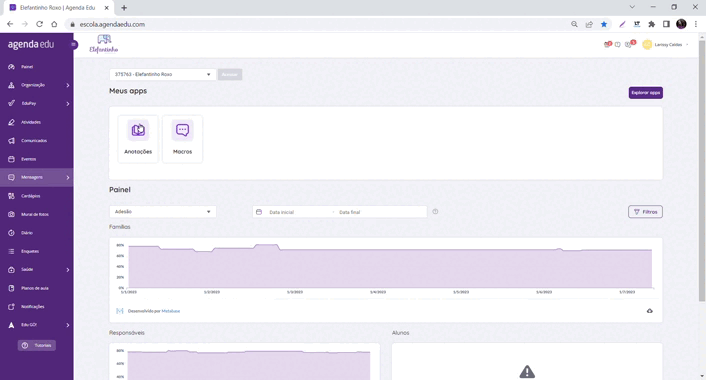
Task: Click the download cloud icon under Famílias chart
Action: [649, 311]
